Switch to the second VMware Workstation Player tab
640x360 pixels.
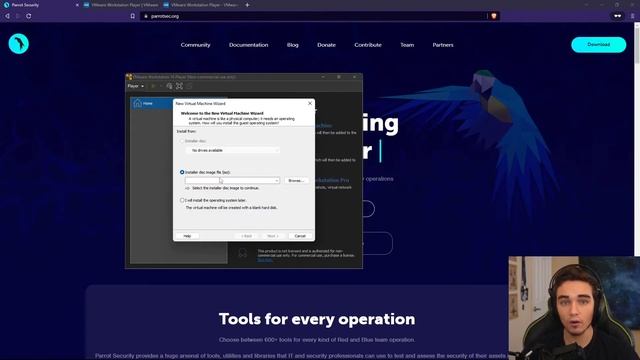(201, 5)
